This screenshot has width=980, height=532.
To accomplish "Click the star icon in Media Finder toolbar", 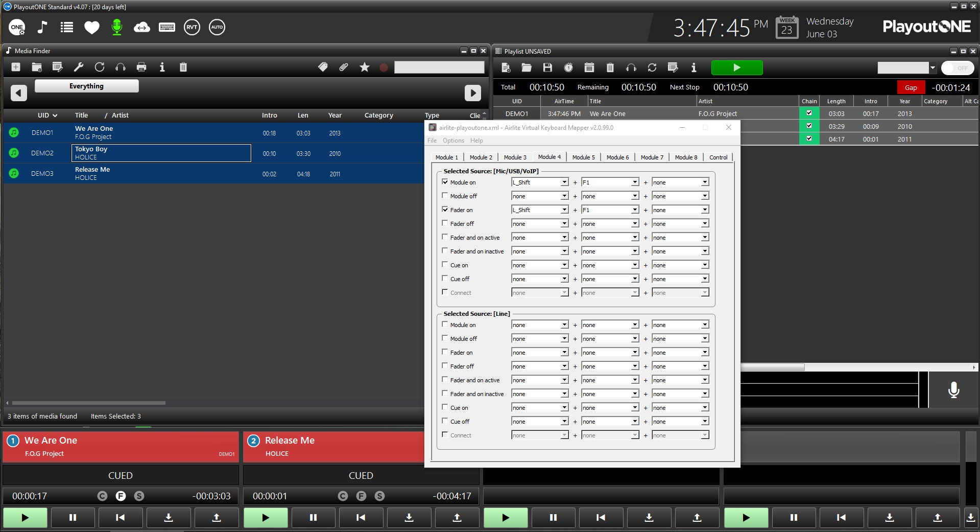I will coord(364,67).
